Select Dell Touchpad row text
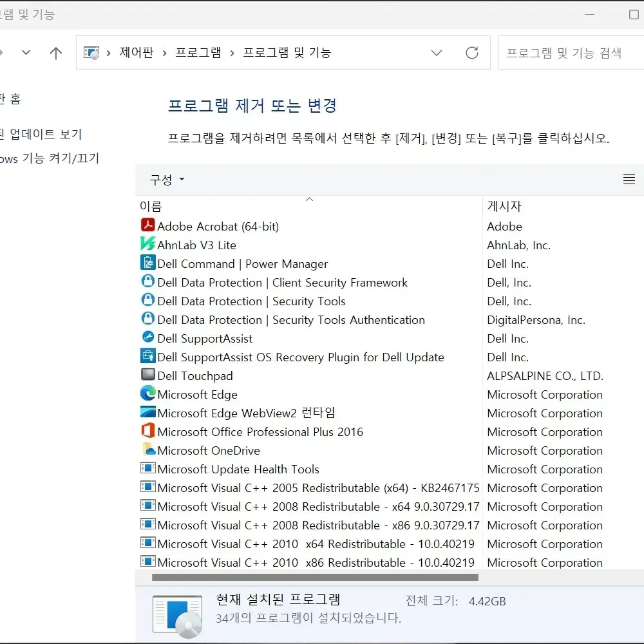 195,376
